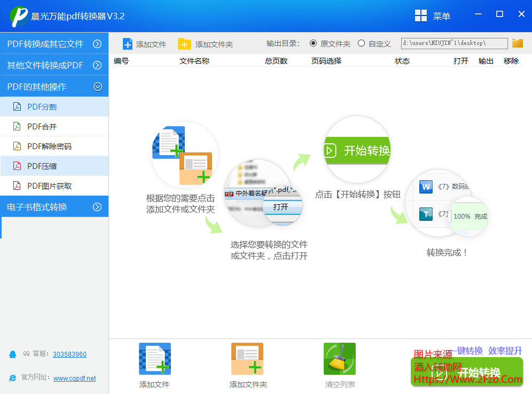Click the large Add File icon at bottom
Screen dimensions: 532x394
tap(154, 359)
